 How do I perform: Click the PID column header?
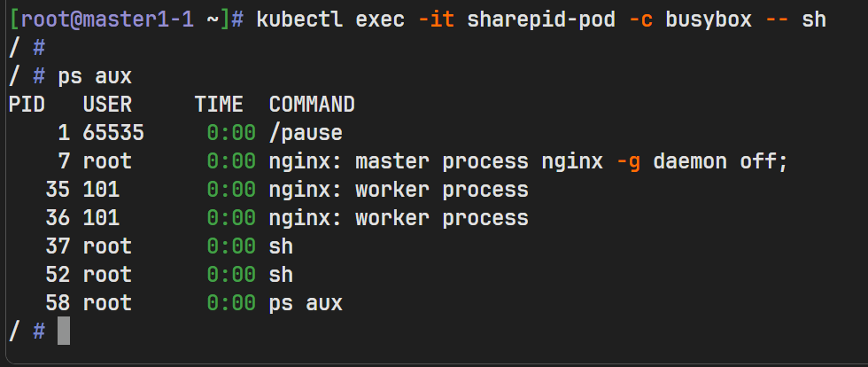[27, 105]
